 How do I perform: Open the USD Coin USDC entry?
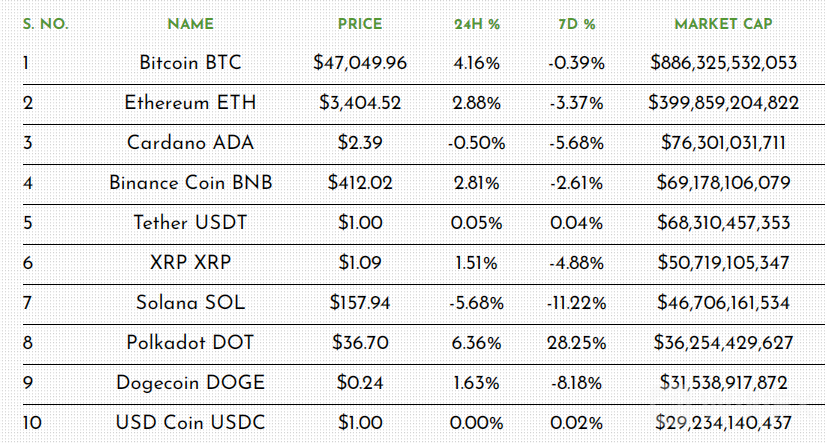[x=190, y=423]
